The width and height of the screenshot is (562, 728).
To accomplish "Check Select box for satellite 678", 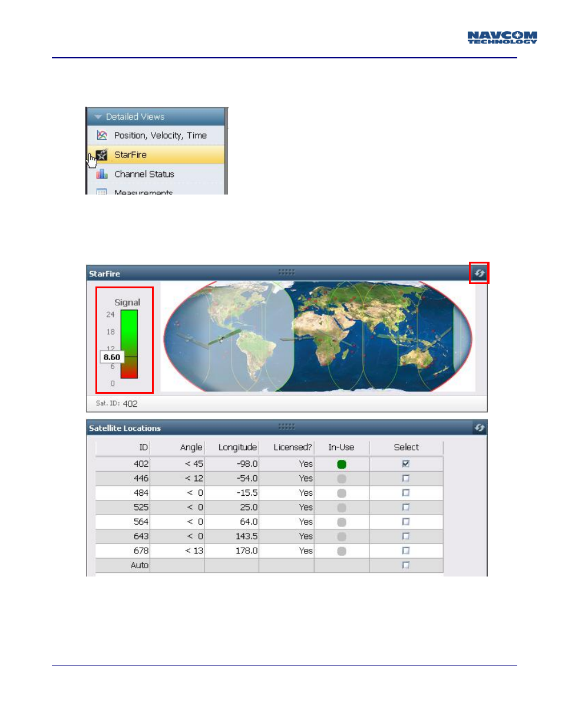I will click(x=406, y=551).
